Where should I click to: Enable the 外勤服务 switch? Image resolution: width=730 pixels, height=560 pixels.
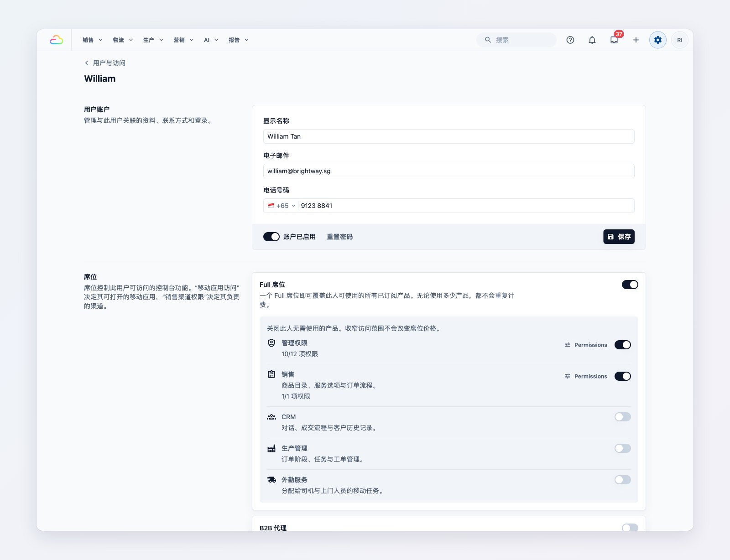[x=623, y=480]
